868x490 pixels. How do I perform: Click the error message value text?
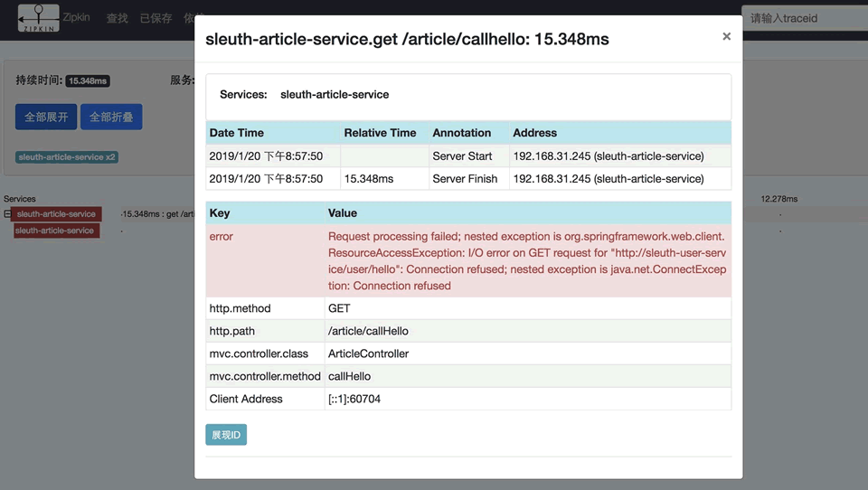coord(527,260)
